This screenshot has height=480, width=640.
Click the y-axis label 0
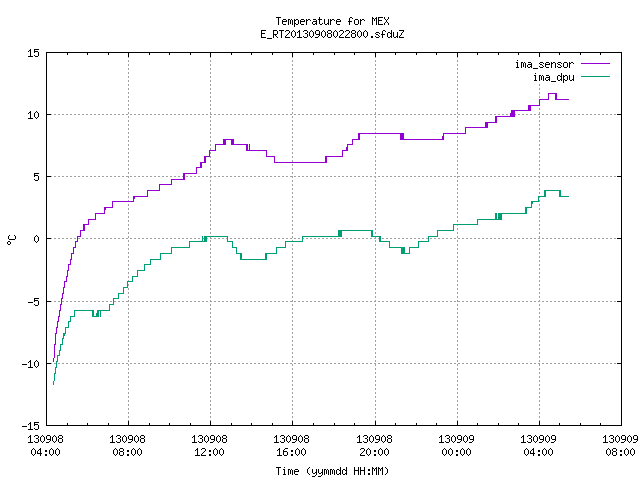(36, 239)
